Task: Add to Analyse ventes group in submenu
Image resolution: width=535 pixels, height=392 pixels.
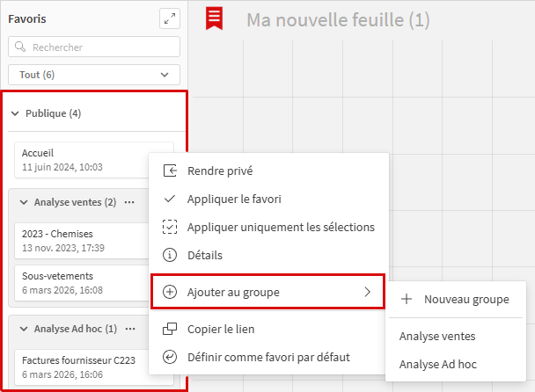Action: (456, 336)
